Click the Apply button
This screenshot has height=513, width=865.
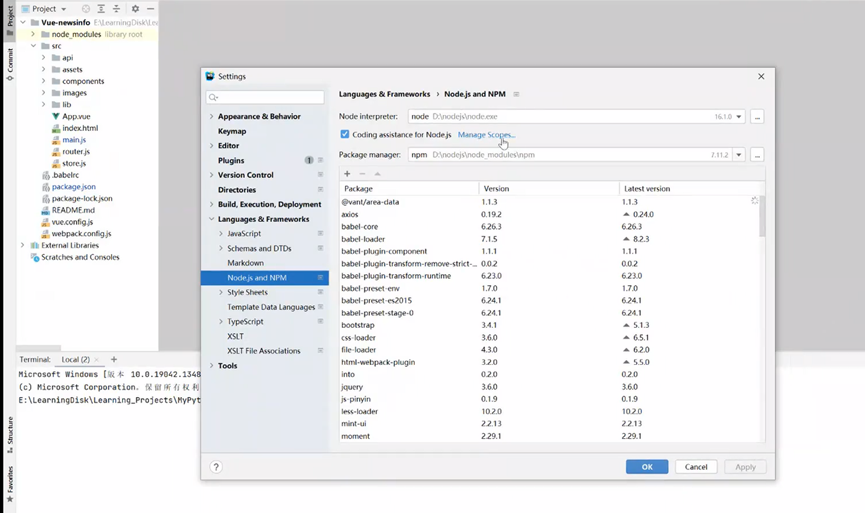point(745,467)
